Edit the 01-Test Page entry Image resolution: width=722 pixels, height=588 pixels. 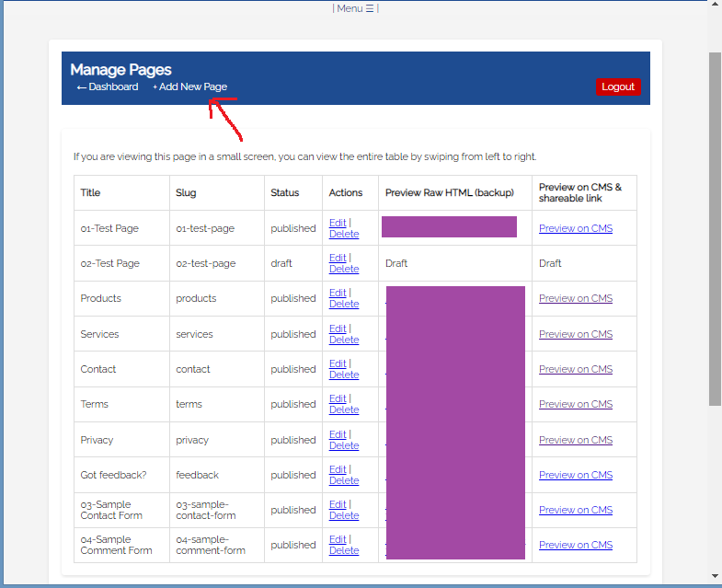338,223
